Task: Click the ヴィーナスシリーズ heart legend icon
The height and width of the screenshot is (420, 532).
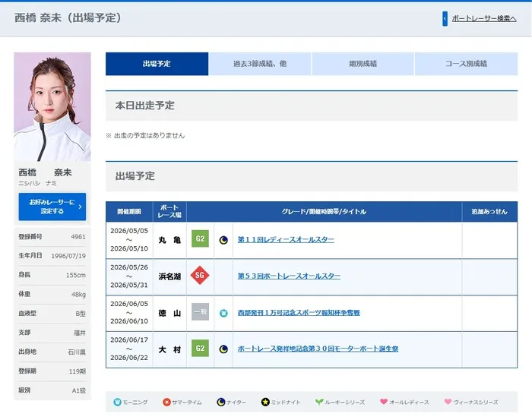Action: [448, 402]
